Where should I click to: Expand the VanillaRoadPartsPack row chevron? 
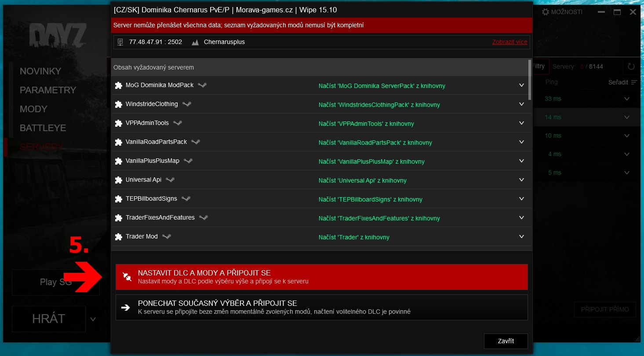click(x=522, y=142)
